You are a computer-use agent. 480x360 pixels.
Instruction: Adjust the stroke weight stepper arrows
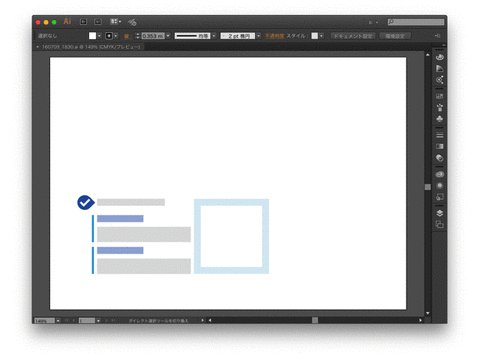138,36
